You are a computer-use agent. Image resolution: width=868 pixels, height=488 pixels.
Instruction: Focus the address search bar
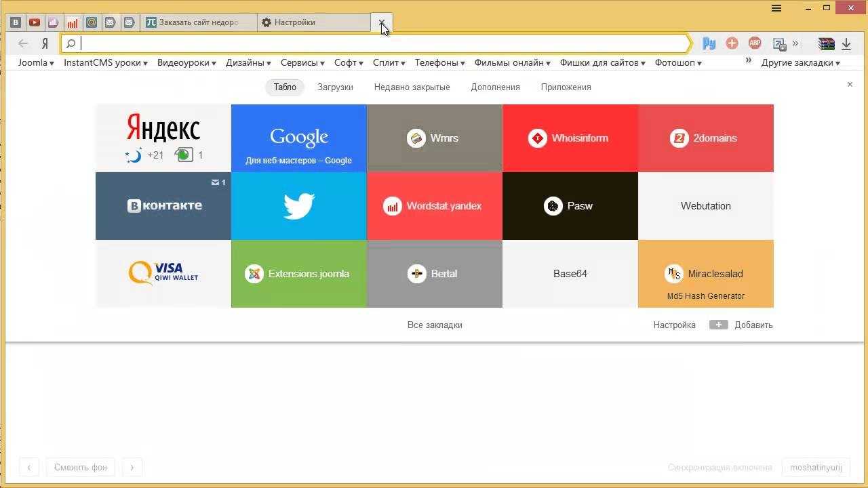coord(376,43)
